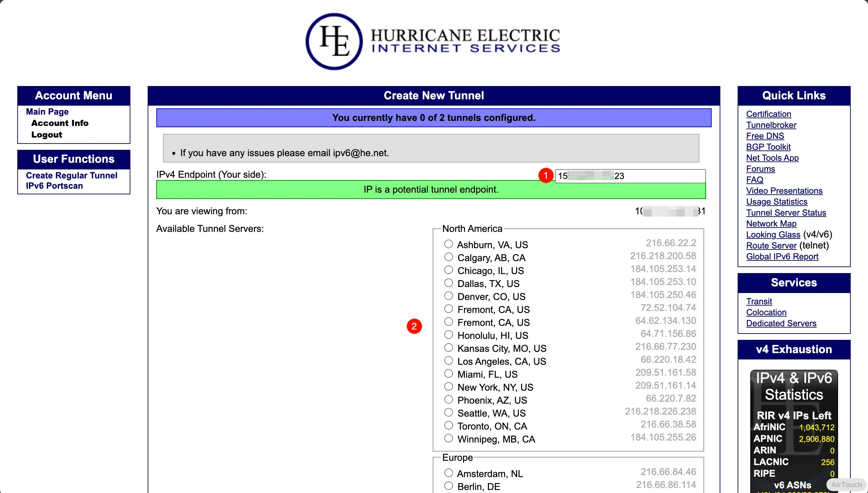Viewport: 868px width, 493px height.
Task: Select the Los Angeles, CA, US server
Action: pos(448,360)
